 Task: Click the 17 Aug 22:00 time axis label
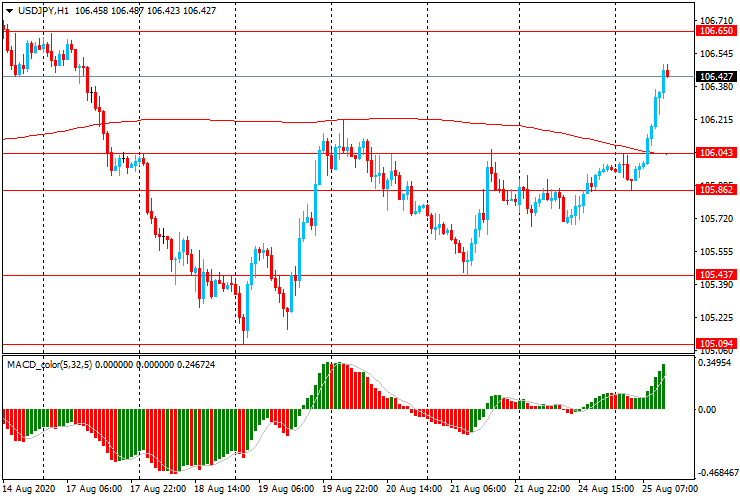[x=158, y=488]
